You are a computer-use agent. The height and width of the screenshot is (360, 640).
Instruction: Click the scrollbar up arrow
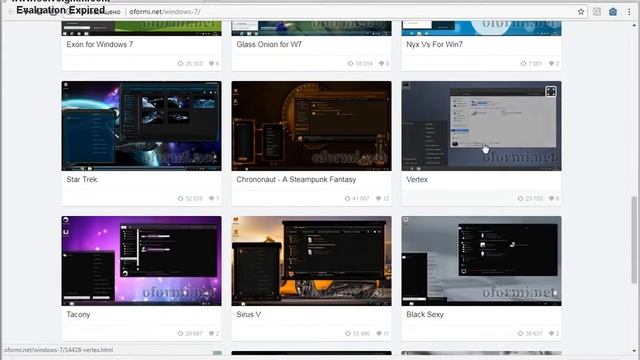point(634,25)
